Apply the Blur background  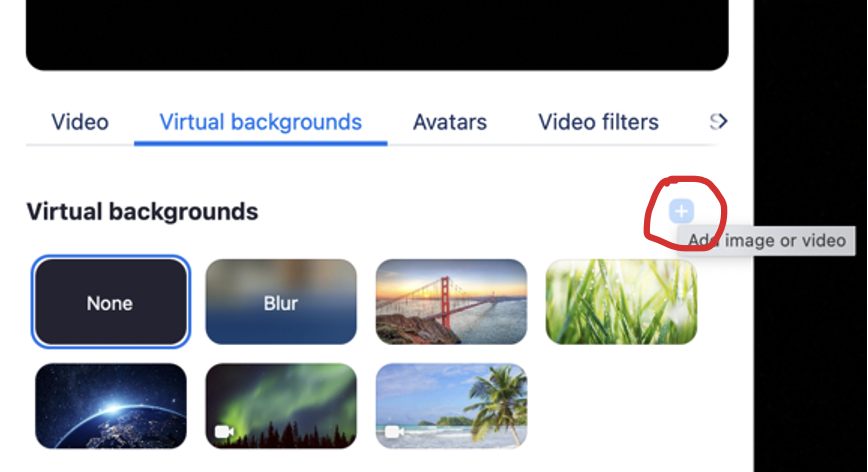281,302
